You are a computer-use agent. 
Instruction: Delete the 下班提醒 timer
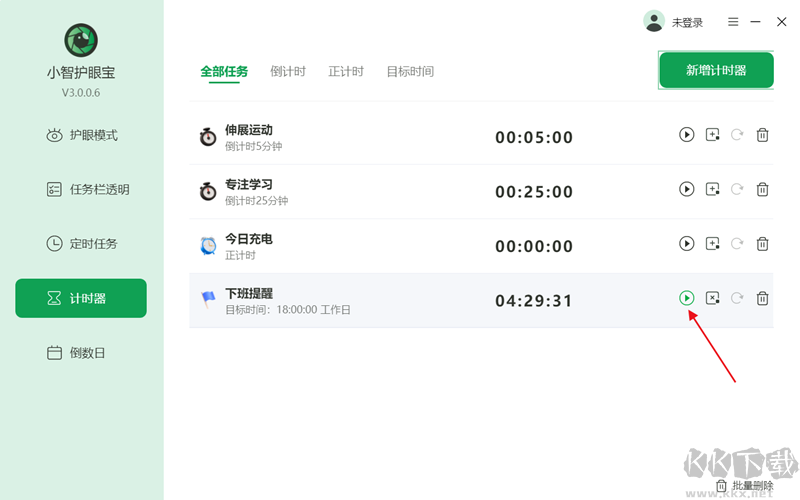pyautogui.click(x=762, y=298)
